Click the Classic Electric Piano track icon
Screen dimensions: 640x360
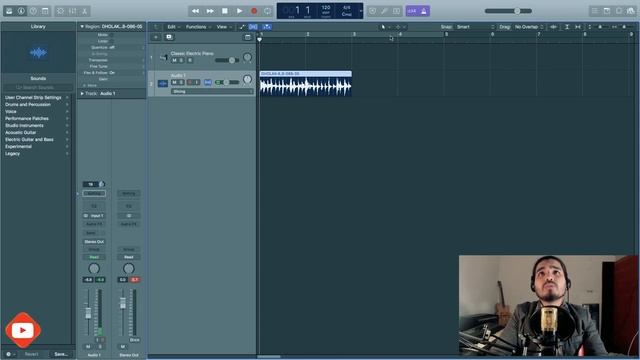coord(164,57)
